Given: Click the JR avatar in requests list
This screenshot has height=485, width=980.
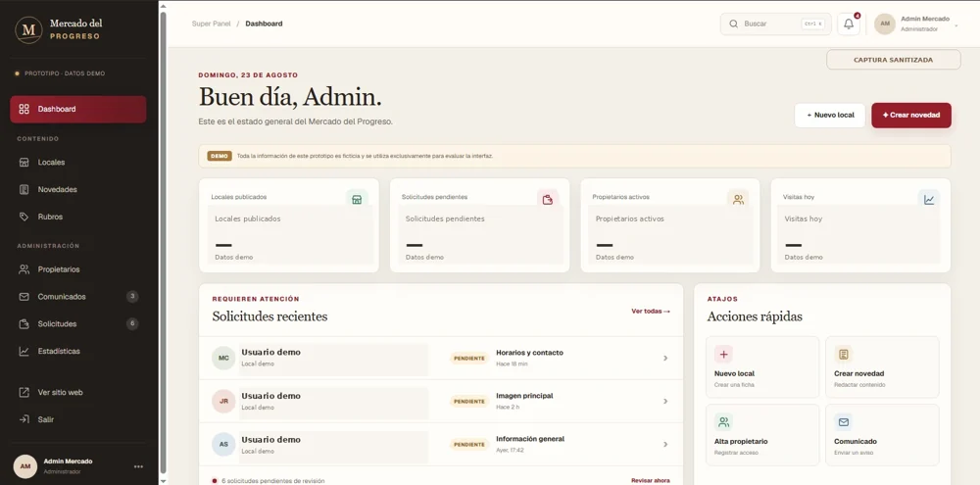Looking at the screenshot, I should click(x=223, y=402).
